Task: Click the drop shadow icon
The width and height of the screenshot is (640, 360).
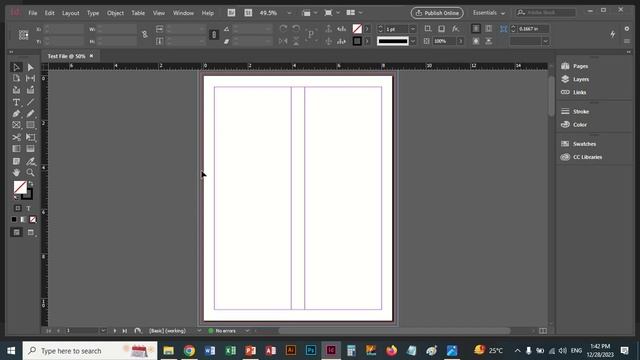Action: [441, 29]
